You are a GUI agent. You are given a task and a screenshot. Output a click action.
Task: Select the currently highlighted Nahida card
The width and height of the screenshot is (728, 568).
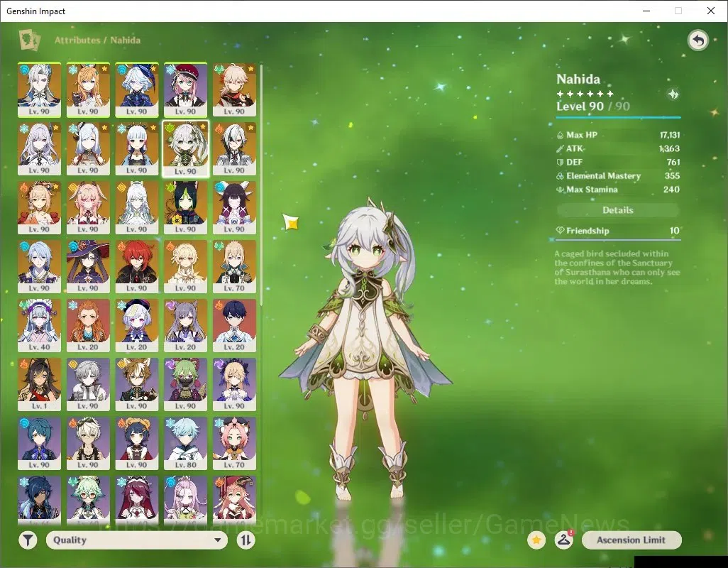pos(186,149)
